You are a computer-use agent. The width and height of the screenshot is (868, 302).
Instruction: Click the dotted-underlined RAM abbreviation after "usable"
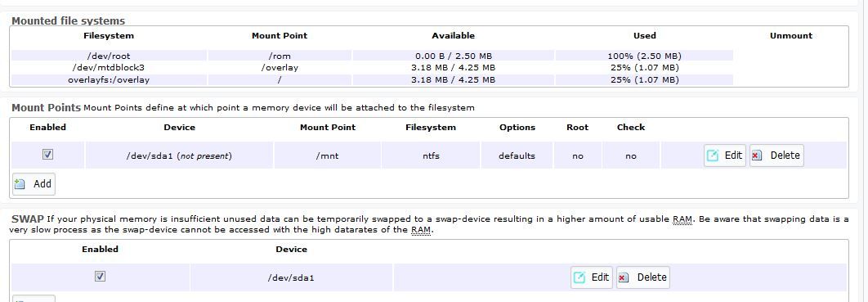coord(682,219)
